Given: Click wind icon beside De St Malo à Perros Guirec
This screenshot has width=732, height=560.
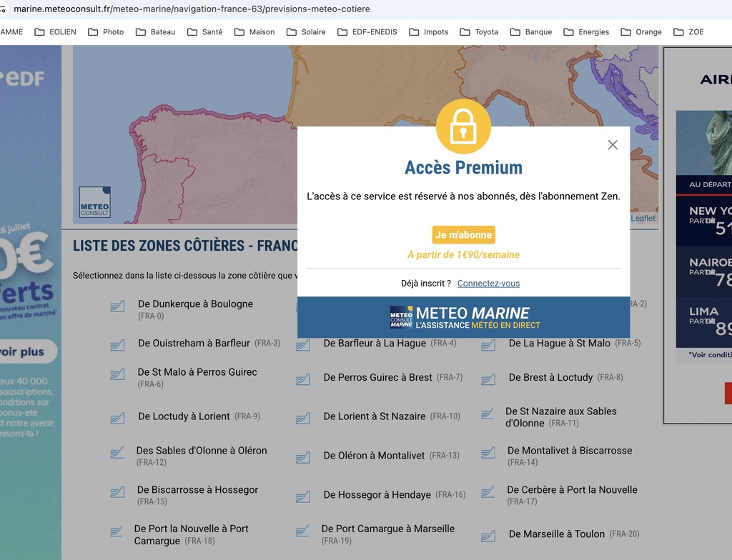Looking at the screenshot, I should (x=117, y=374).
